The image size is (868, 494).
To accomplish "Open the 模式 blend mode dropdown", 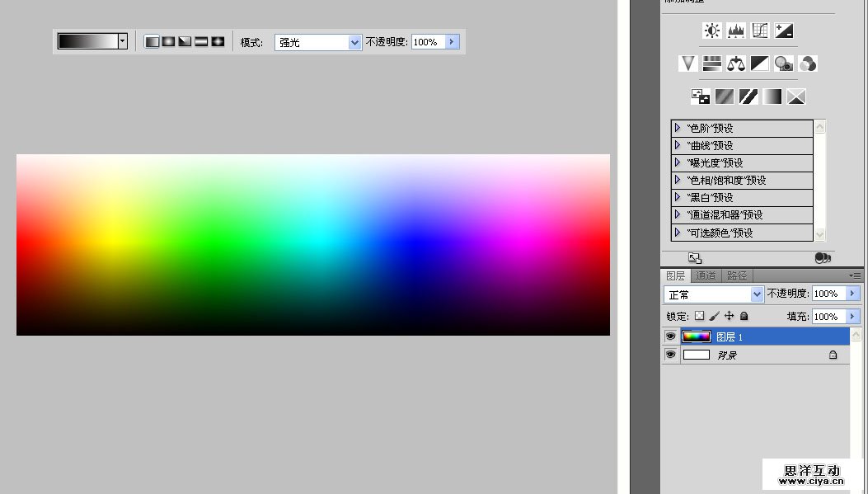I will (318, 42).
